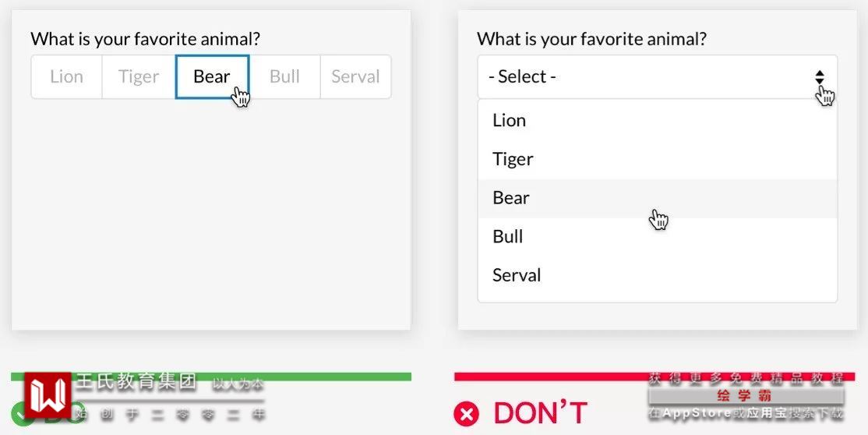
Task: Click the DON'T label text
Action: [540, 413]
